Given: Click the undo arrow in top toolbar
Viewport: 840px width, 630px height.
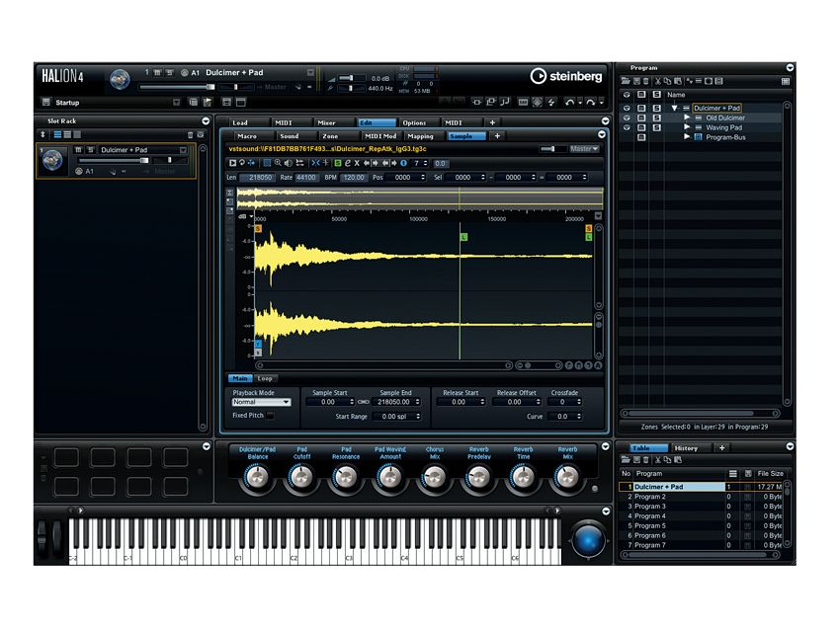Looking at the screenshot, I should (569, 102).
